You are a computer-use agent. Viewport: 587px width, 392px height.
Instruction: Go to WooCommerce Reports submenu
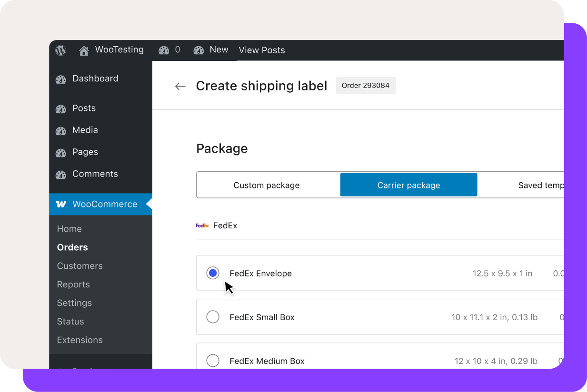(x=73, y=284)
